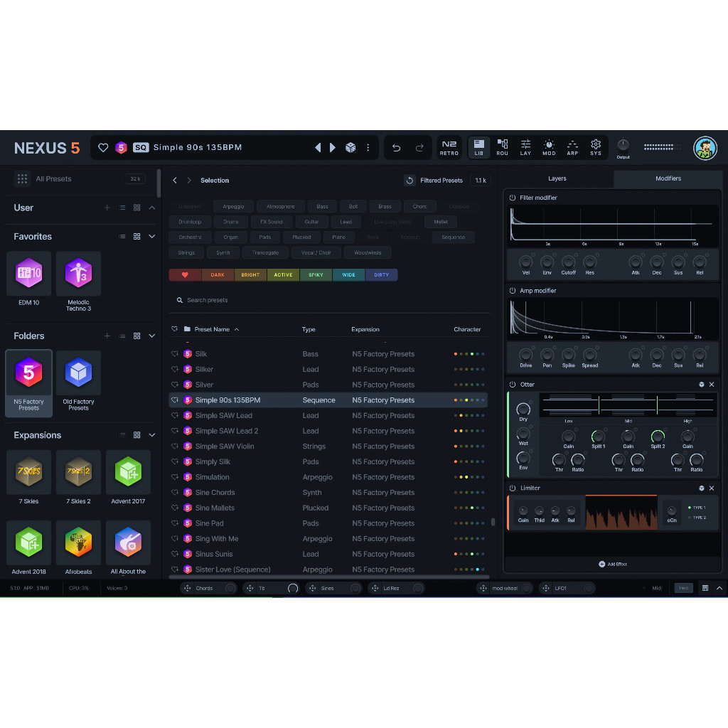Collapse the Favorites section

pyautogui.click(x=151, y=237)
